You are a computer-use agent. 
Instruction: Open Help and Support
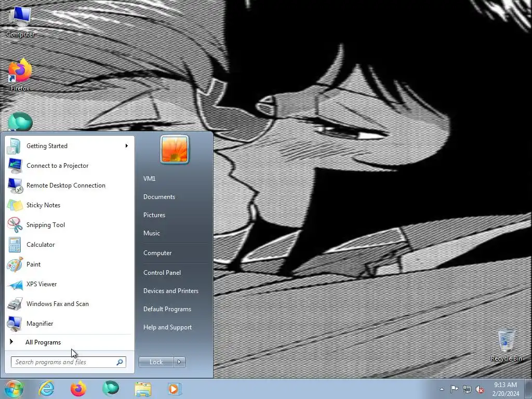(x=168, y=327)
